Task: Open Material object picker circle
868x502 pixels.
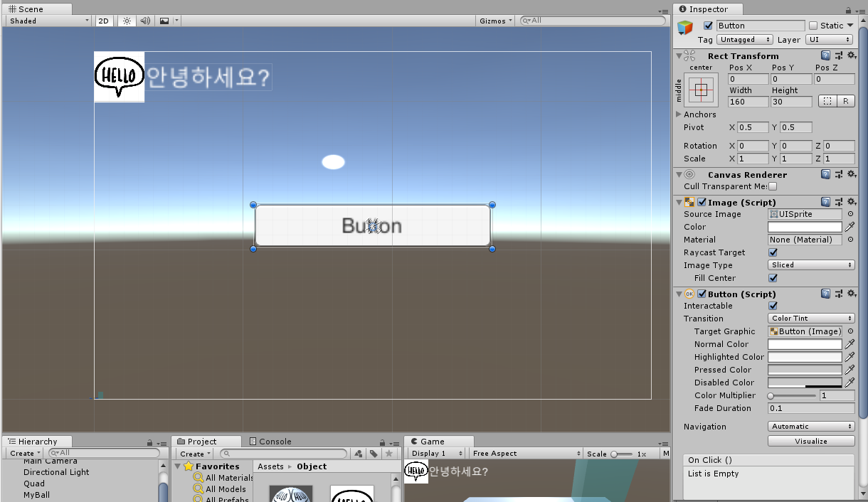Action: click(x=850, y=240)
